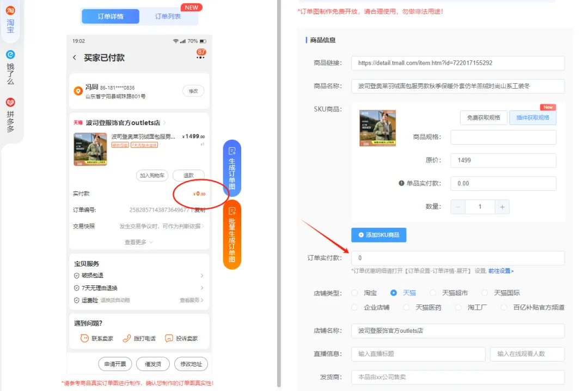
Task: Click the 店铺名称 input field
Action: [457, 331]
